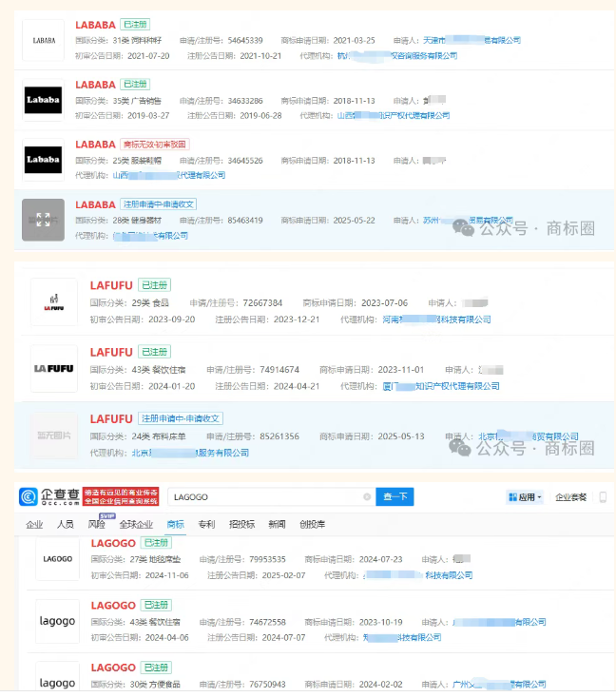Open the mobile phone icon

(602, 496)
